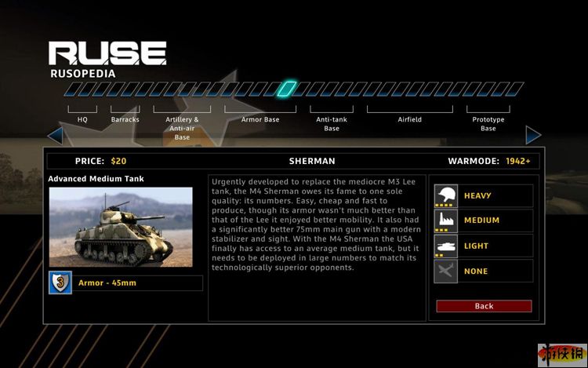The width and height of the screenshot is (588, 368).
Task: Click the HEAVY effectiveness label
Action: point(477,195)
